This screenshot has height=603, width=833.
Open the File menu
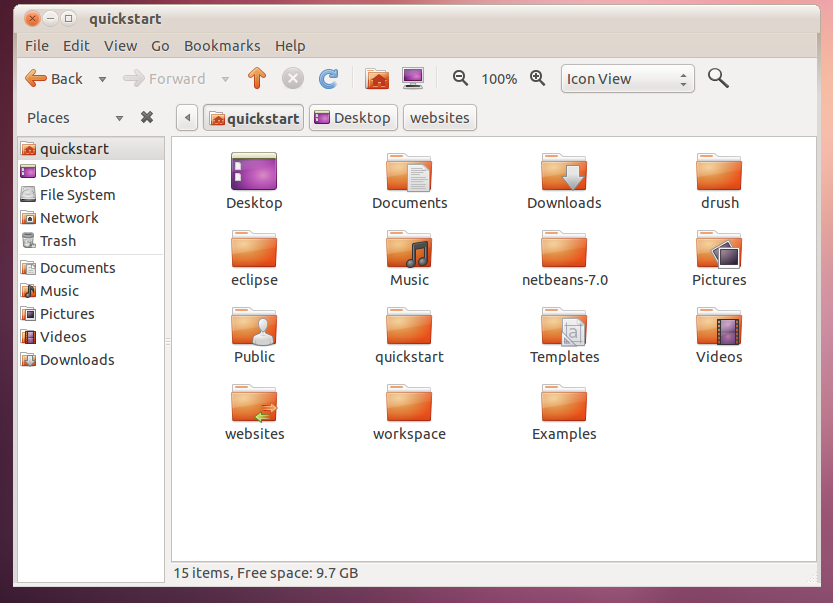click(37, 46)
